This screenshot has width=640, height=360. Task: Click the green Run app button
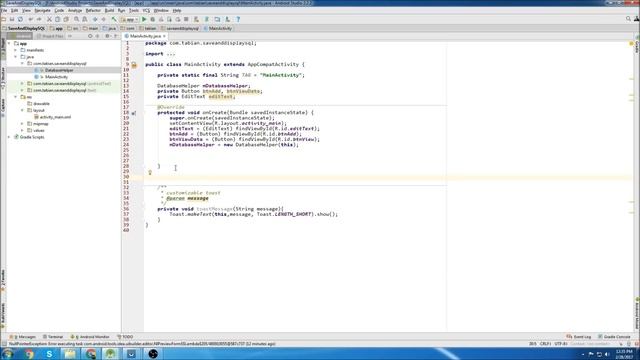(144, 19)
